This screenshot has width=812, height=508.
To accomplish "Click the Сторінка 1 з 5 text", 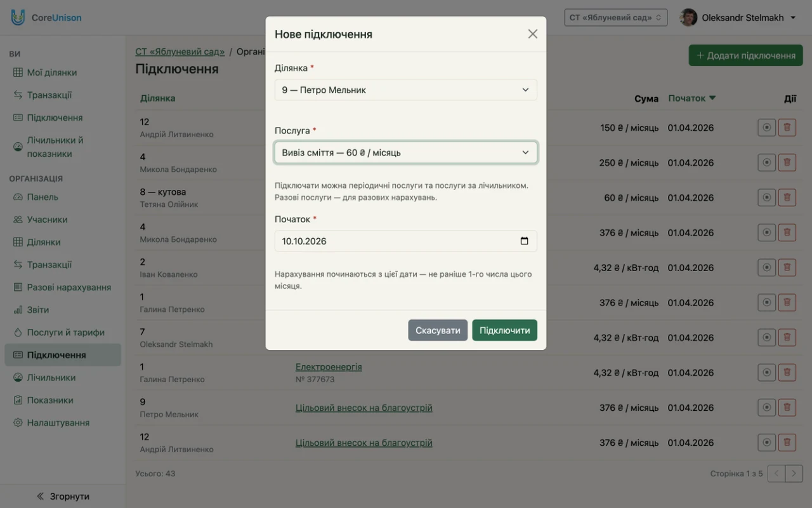I will point(737,474).
